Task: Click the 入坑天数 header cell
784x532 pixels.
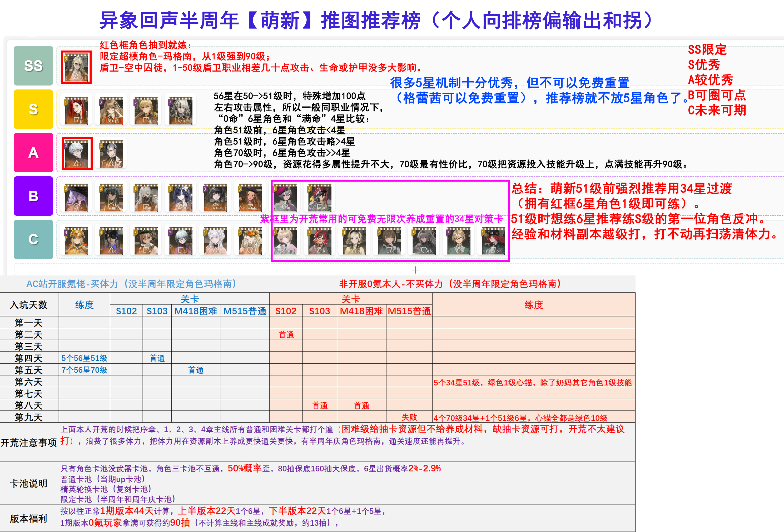Action: coord(29,305)
